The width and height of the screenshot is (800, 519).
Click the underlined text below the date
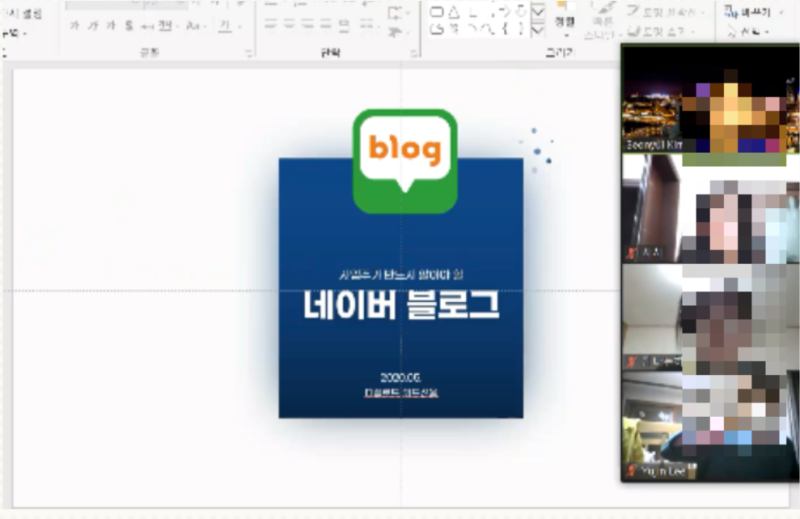coord(401,392)
